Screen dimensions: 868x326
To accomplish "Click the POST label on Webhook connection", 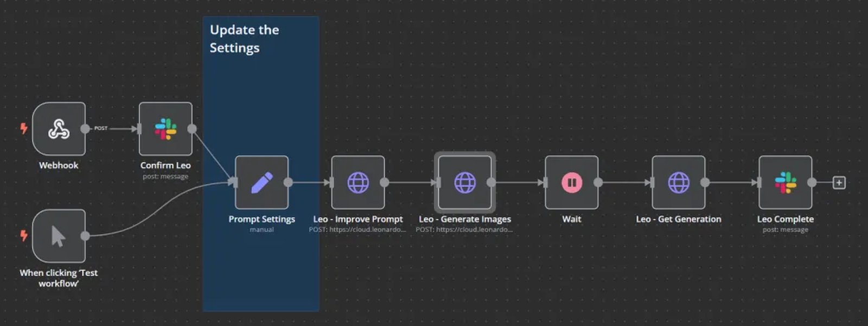I will (x=101, y=128).
